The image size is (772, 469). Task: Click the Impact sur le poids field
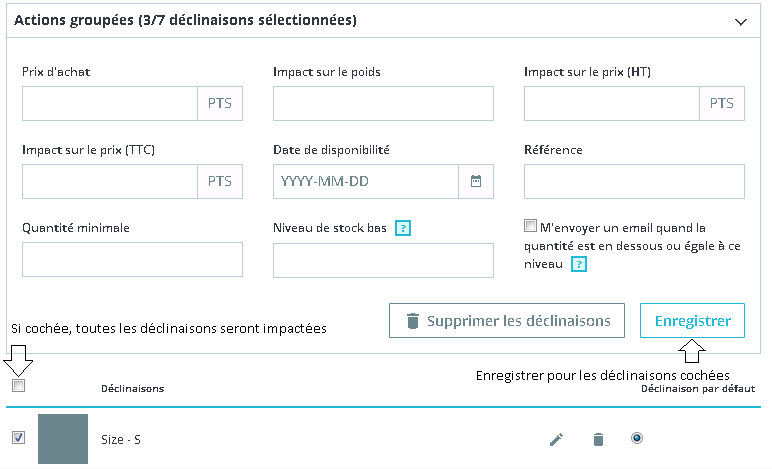383,103
